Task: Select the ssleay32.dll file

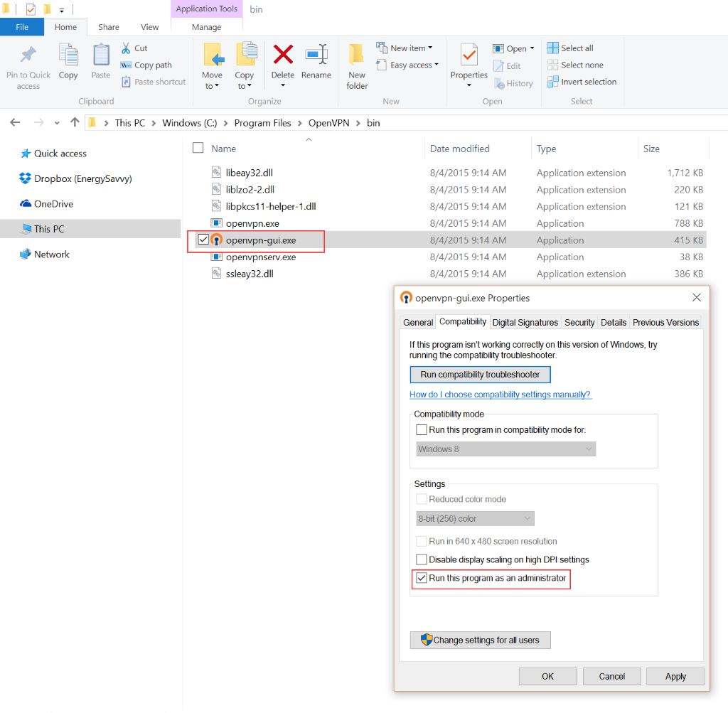Action: pos(250,274)
